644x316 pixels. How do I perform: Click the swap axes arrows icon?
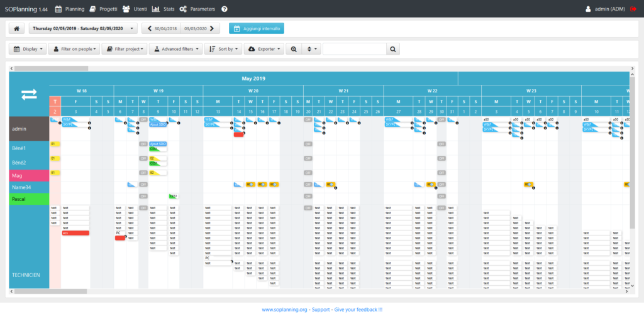click(x=29, y=94)
